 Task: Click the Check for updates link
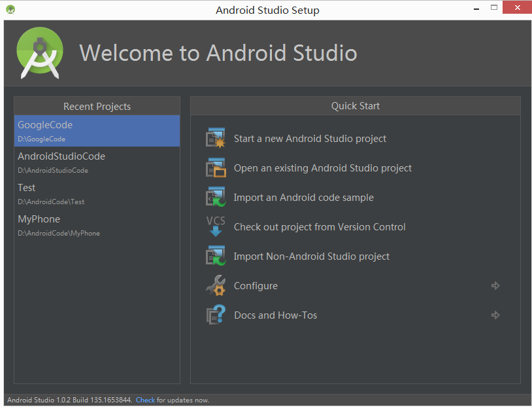tap(145, 400)
